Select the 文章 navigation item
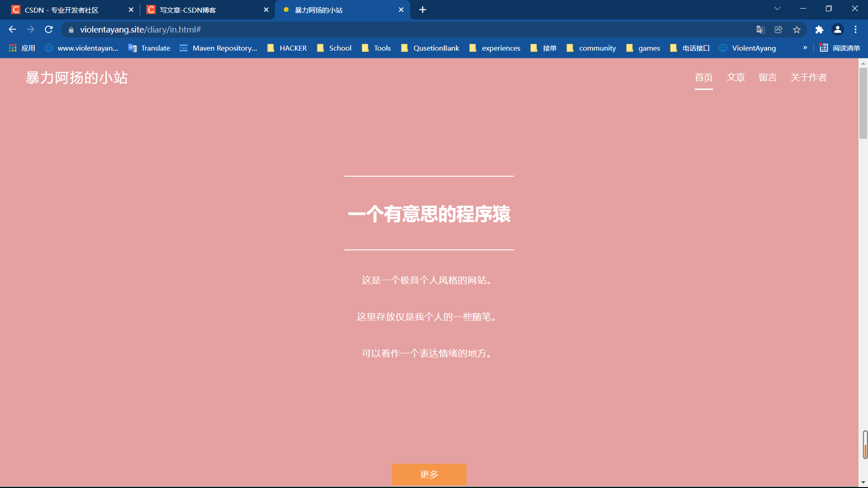 click(x=736, y=77)
